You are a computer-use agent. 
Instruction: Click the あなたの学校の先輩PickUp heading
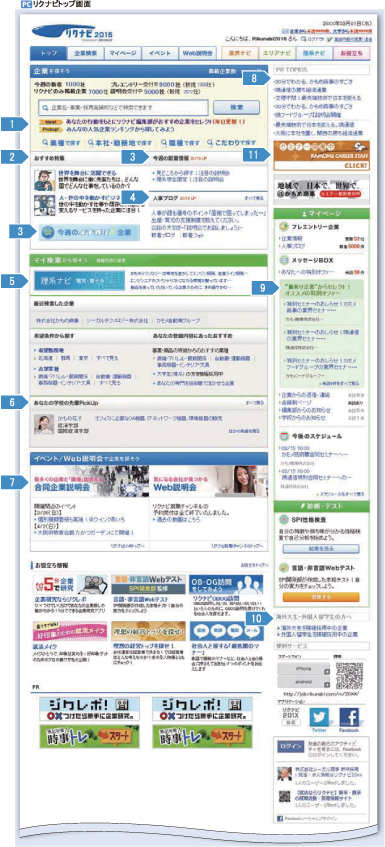tap(65, 402)
